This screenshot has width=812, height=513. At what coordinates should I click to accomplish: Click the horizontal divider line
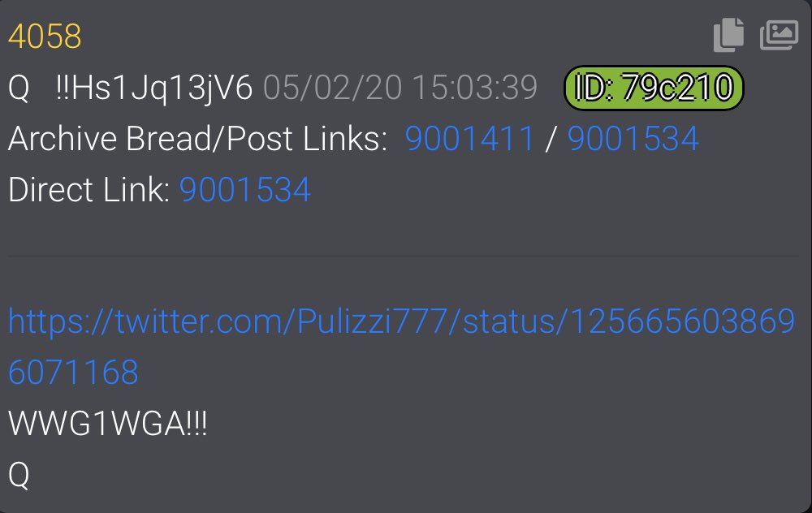[x=404, y=256]
